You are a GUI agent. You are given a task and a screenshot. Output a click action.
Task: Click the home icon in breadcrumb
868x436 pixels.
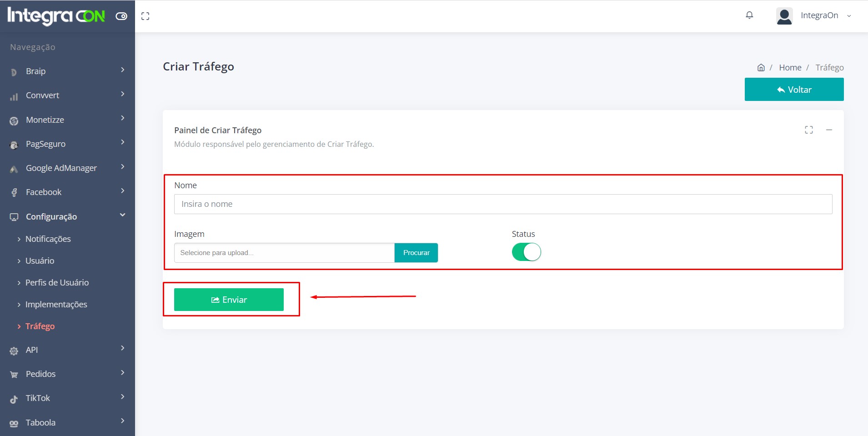tap(761, 68)
